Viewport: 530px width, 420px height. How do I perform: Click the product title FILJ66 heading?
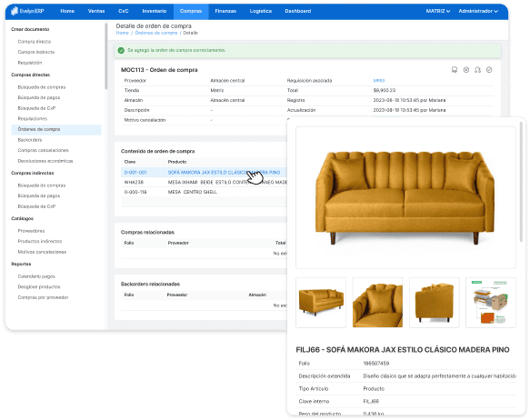pyautogui.click(x=403, y=350)
